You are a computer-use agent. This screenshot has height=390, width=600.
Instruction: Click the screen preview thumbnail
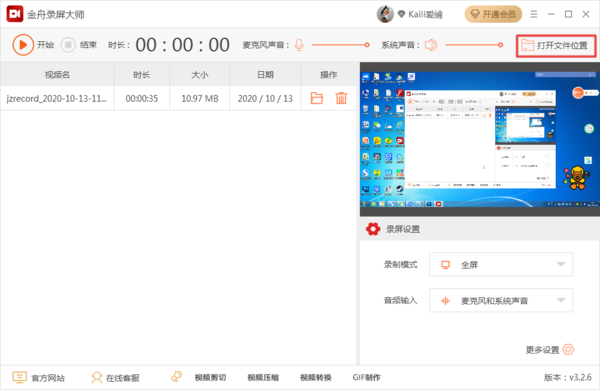480,140
